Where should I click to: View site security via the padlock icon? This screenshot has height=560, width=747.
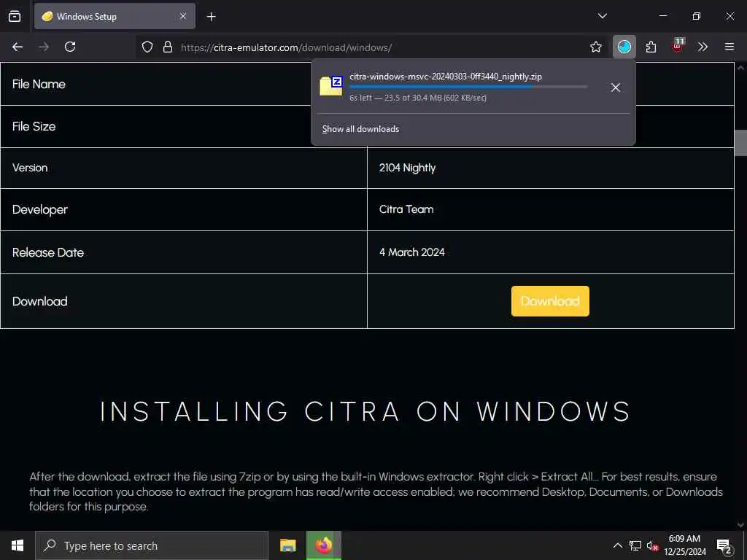168,47
